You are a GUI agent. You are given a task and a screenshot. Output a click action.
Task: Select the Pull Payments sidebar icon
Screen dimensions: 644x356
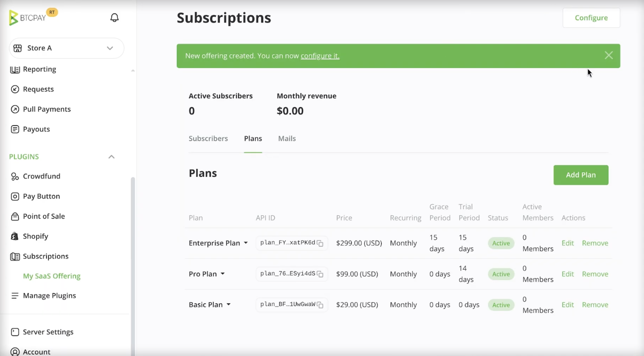pyautogui.click(x=15, y=109)
